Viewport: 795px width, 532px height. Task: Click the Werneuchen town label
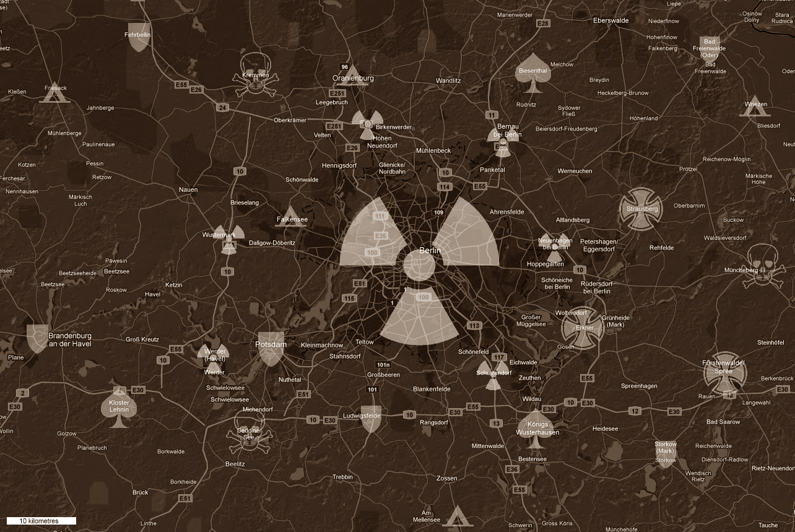click(575, 171)
